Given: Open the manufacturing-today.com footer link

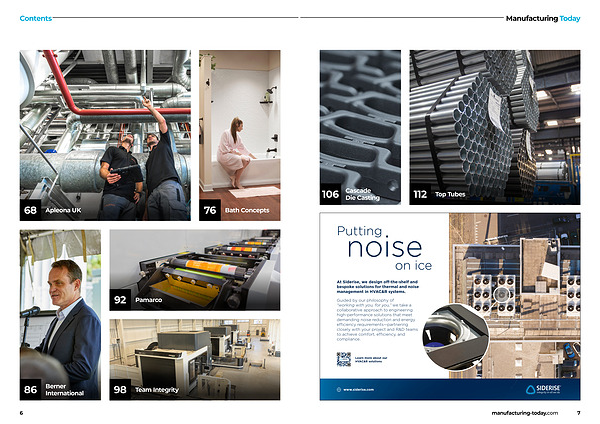Looking at the screenshot, I should pos(526,412).
